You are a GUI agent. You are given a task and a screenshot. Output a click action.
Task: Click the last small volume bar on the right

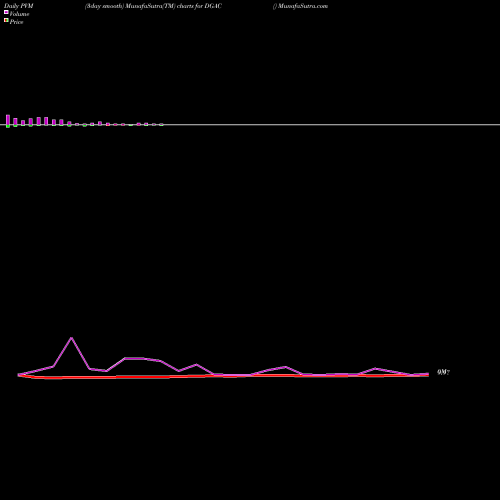click(161, 125)
